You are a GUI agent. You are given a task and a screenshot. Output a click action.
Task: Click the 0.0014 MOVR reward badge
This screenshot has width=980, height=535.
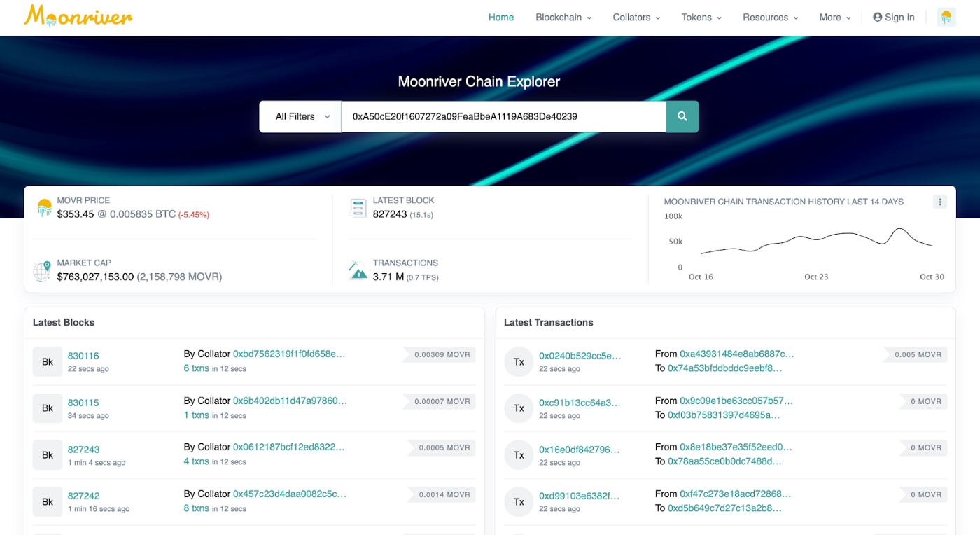pyautogui.click(x=441, y=495)
